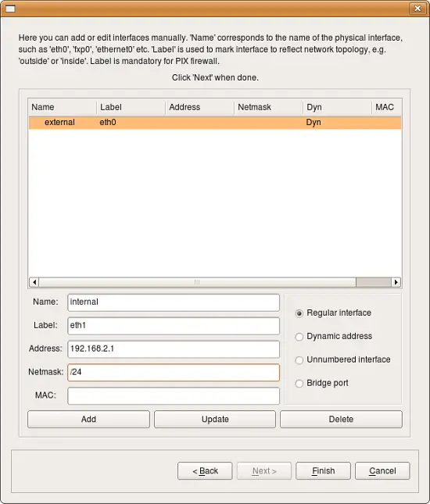
Task: Click the Netmask field containing /24
Action: [174, 373]
